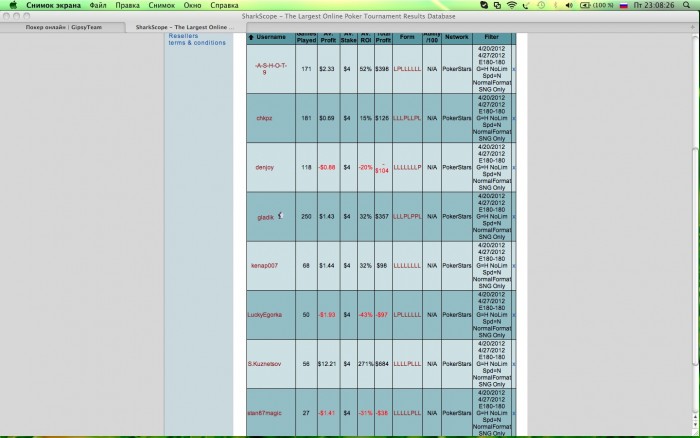Remove the denjoy row with x
Screen dimensions: 700x438
tap(514, 167)
